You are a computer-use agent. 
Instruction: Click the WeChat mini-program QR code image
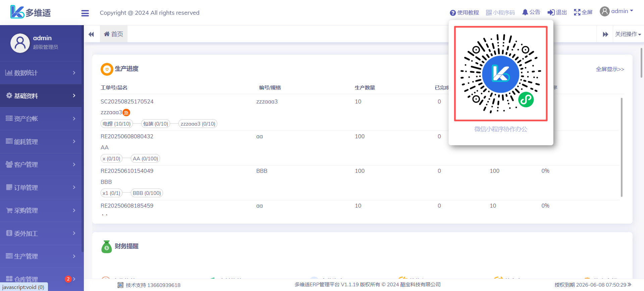tap(500, 74)
